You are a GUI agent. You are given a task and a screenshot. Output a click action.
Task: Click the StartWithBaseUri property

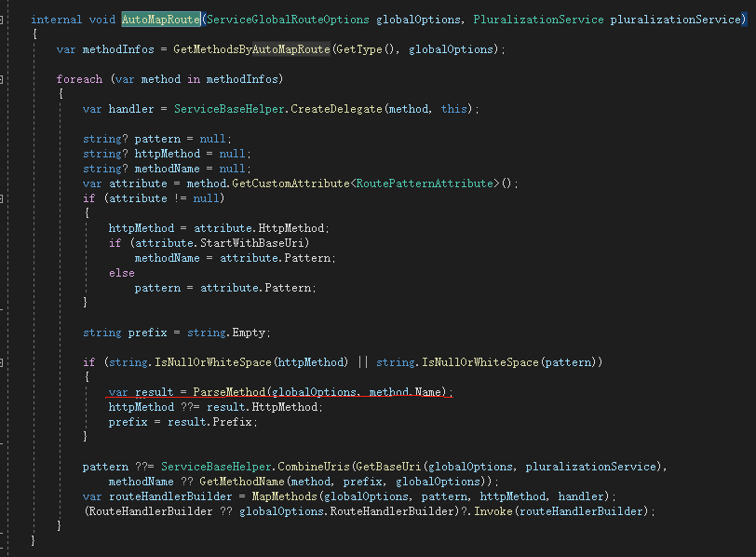pyautogui.click(x=251, y=243)
